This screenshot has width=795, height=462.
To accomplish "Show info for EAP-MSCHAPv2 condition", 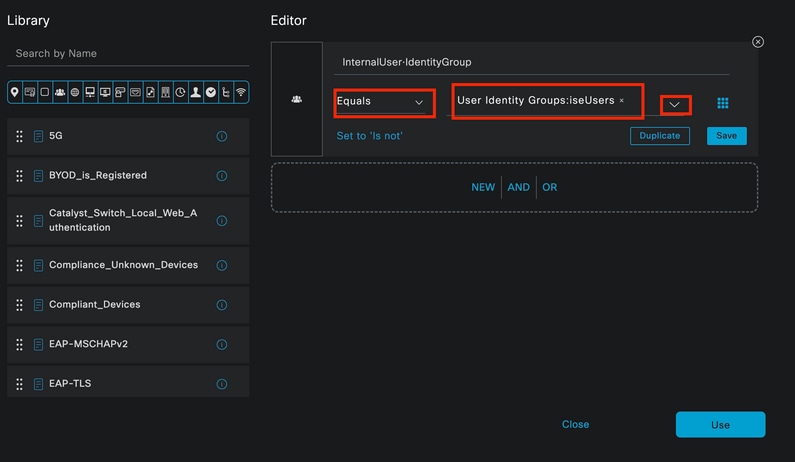I will tap(222, 344).
